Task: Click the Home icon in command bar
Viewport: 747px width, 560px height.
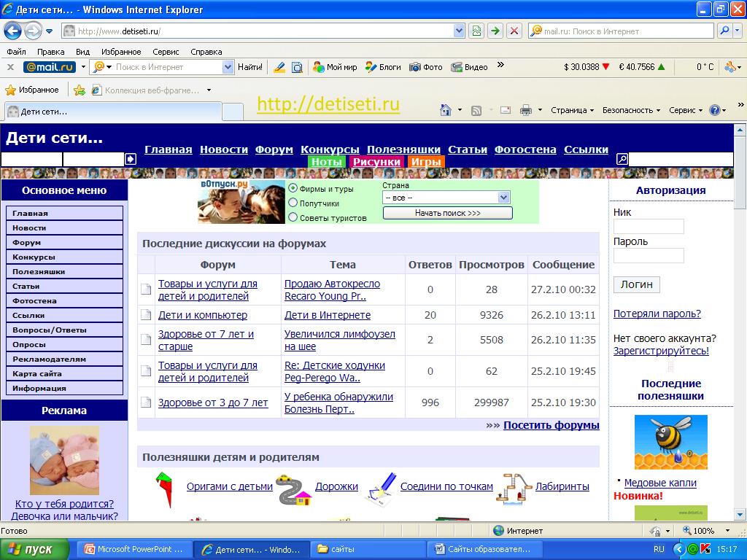Action: click(446, 111)
